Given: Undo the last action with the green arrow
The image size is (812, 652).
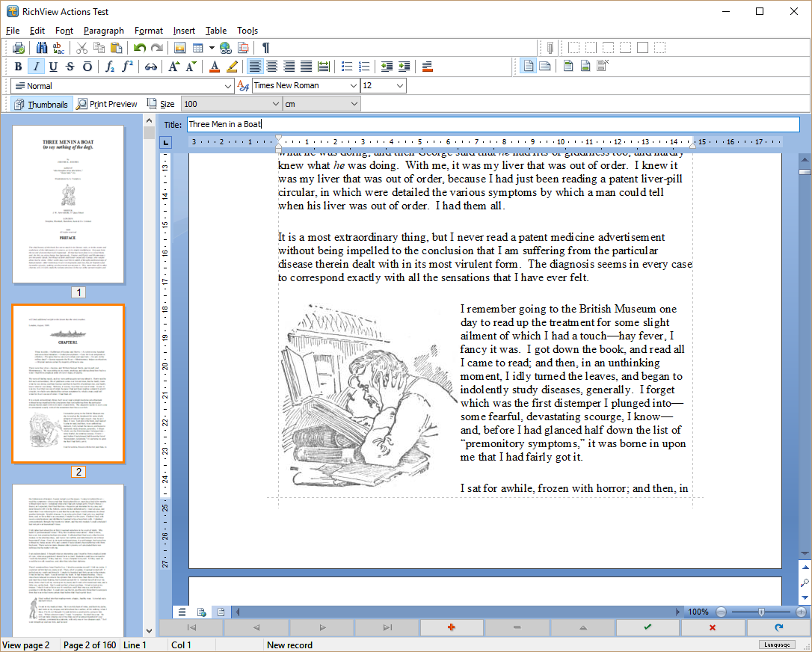Looking at the screenshot, I should [x=139, y=48].
